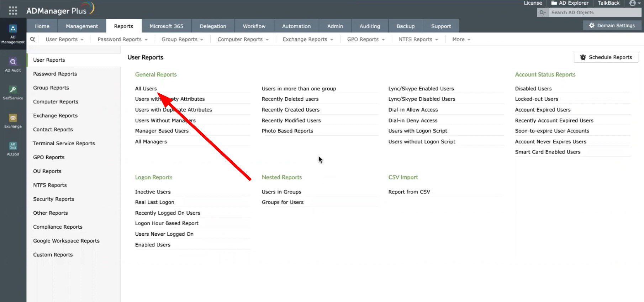
Task: Open the AD360 sidebar icon
Action: 13,149
